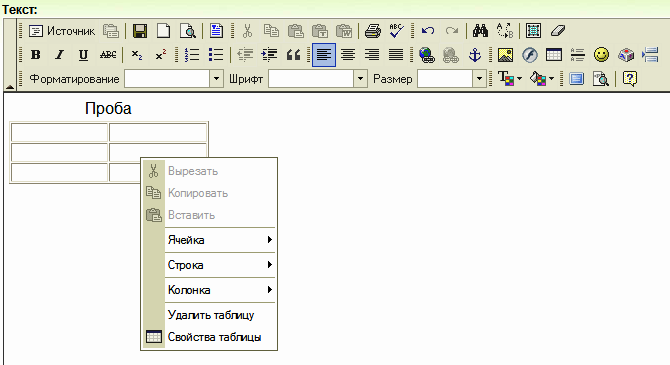Collapse the toolbar with the arrow
670x365 pixels.
coord(10,87)
